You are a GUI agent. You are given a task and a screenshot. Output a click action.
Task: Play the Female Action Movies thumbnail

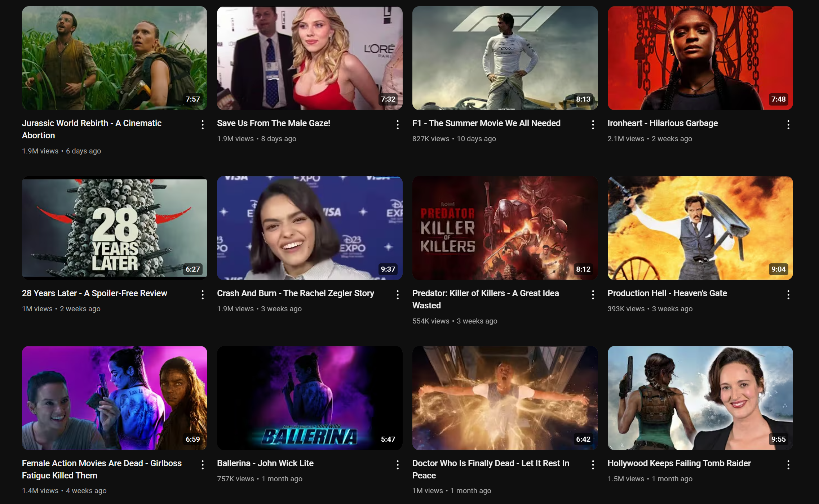point(115,398)
